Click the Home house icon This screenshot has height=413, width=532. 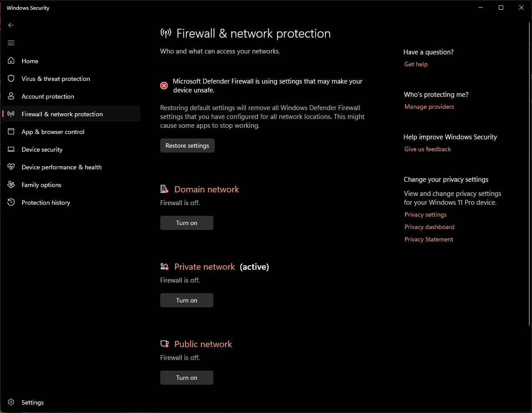tap(12, 61)
